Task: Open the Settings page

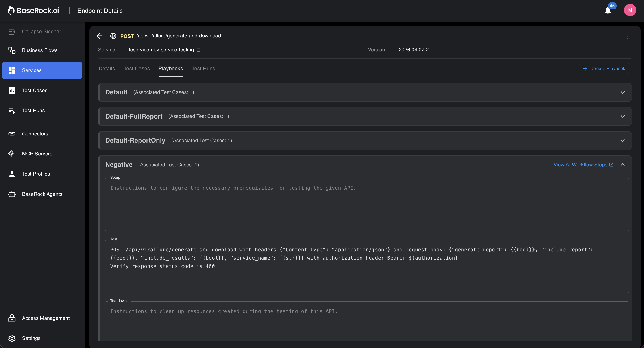Action: [31, 338]
